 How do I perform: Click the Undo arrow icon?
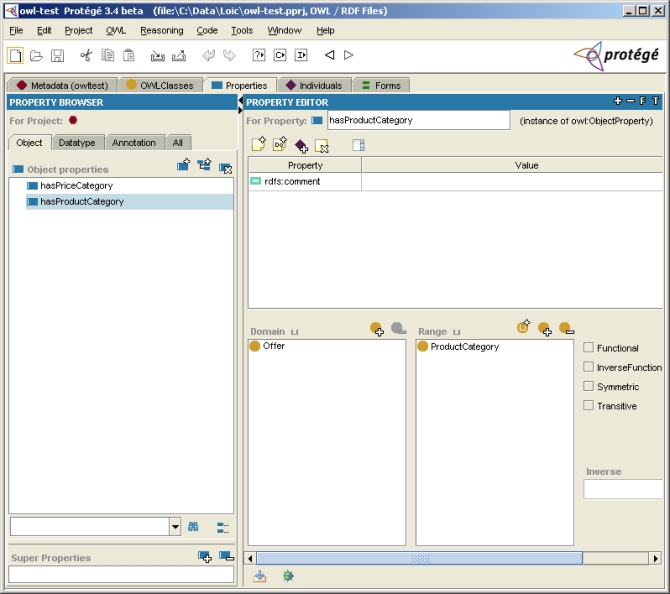(x=209, y=55)
